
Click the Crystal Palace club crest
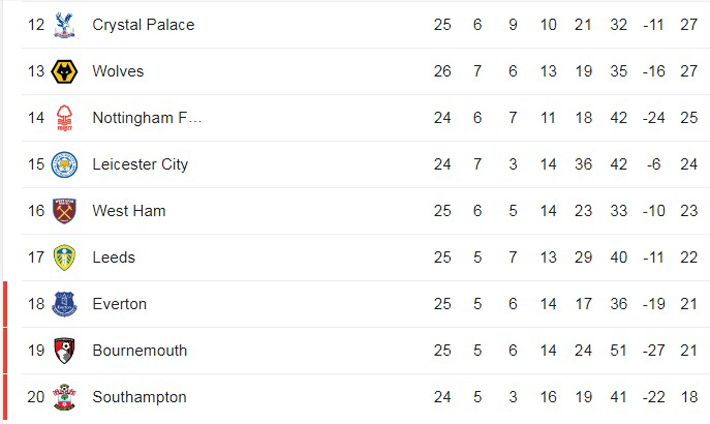point(65,25)
